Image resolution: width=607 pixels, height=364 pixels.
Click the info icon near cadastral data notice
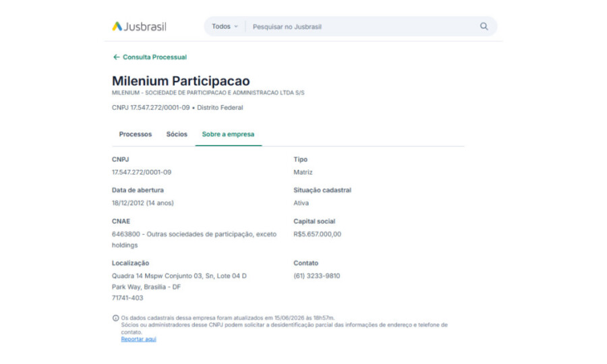pyautogui.click(x=115, y=318)
